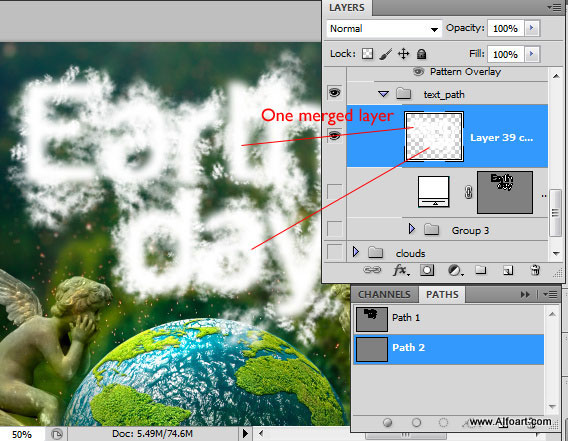Viewport: 568px width, 441px height.
Task: Expand the Group 3 folder
Action: [x=412, y=229]
